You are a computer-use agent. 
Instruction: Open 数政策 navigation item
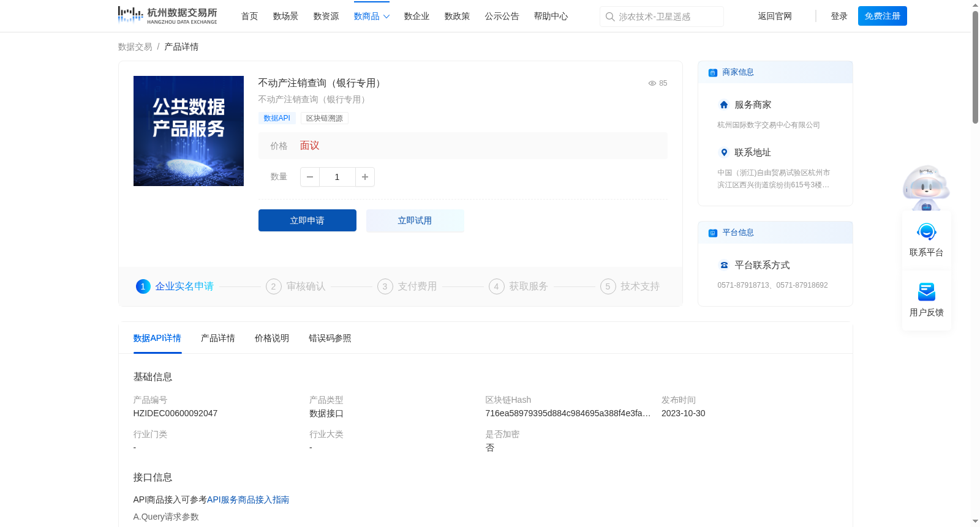(458, 17)
